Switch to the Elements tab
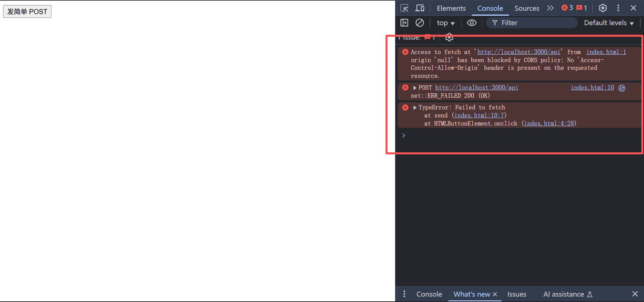This screenshot has height=302, width=644. pyautogui.click(x=451, y=8)
